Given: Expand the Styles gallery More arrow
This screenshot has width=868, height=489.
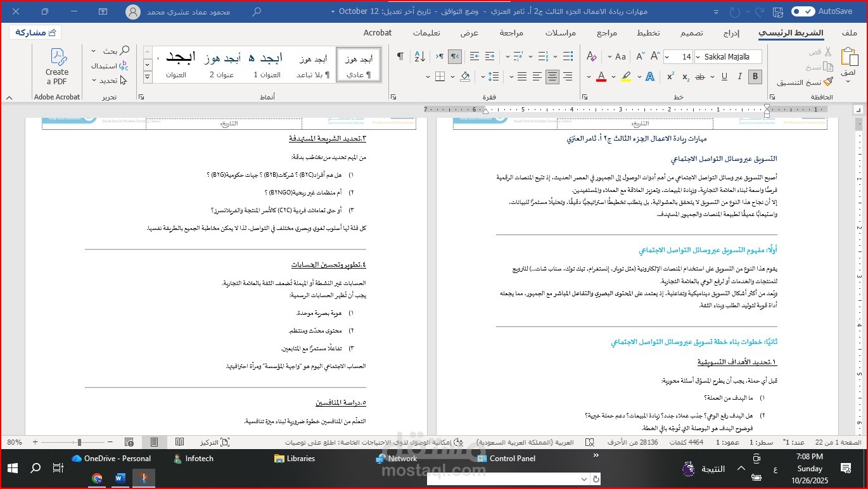Looking at the screenshot, I should click(148, 77).
